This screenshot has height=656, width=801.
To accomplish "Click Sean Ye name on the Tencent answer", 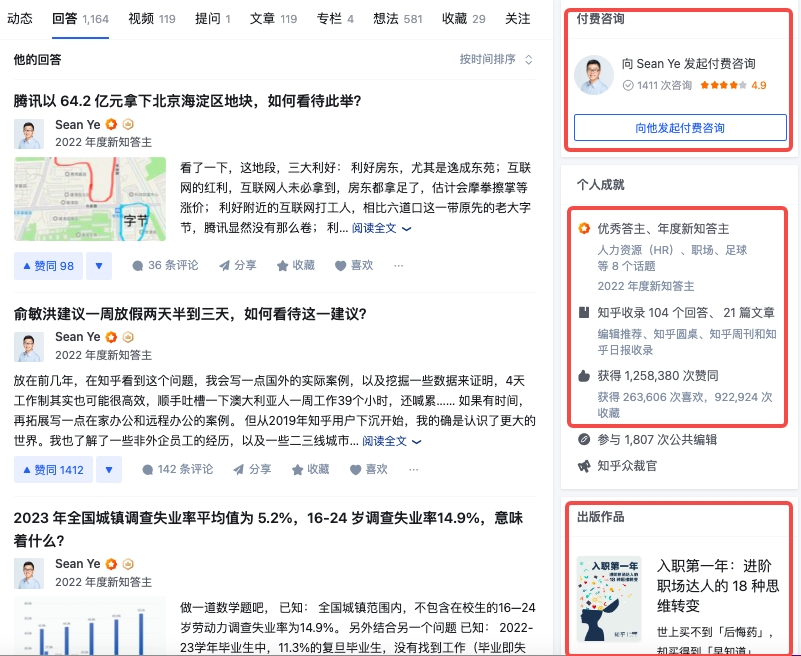I will [x=78, y=125].
